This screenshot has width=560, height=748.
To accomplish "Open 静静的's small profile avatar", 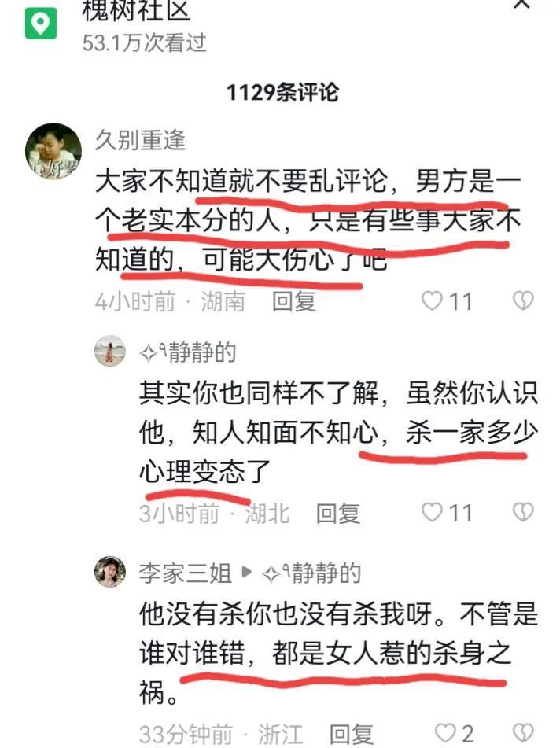I will [x=110, y=351].
